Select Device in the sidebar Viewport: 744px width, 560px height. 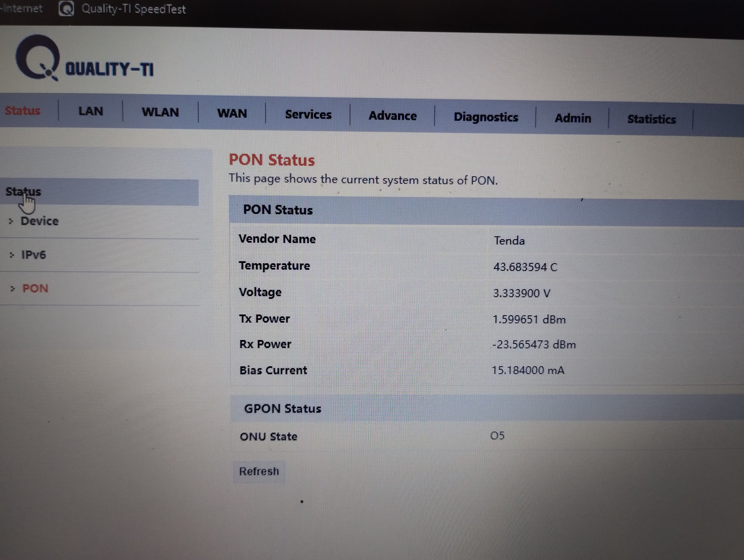pyautogui.click(x=39, y=221)
